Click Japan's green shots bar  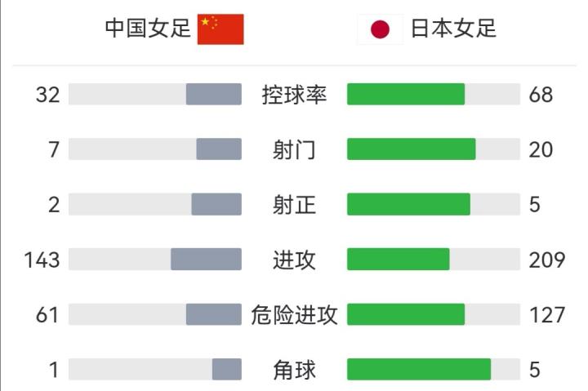[411, 149]
